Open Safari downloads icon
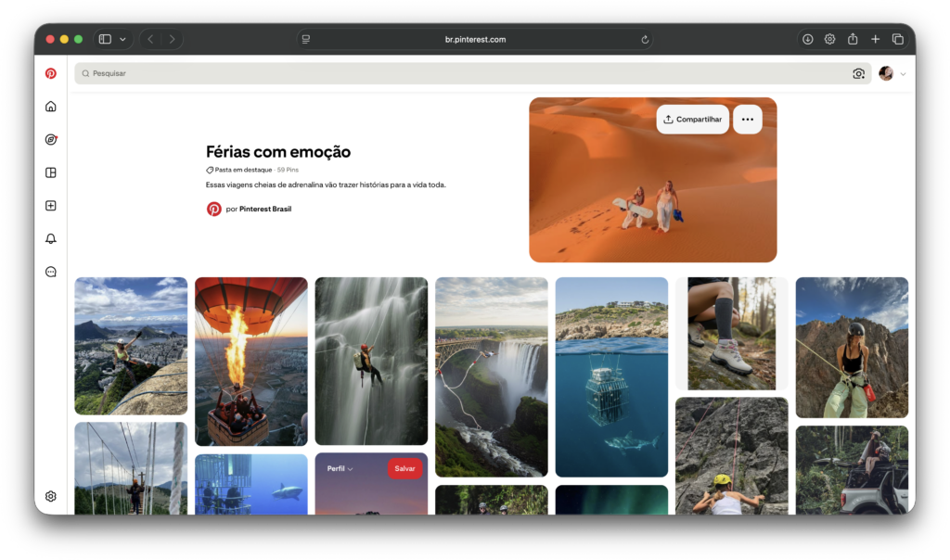 point(808,39)
